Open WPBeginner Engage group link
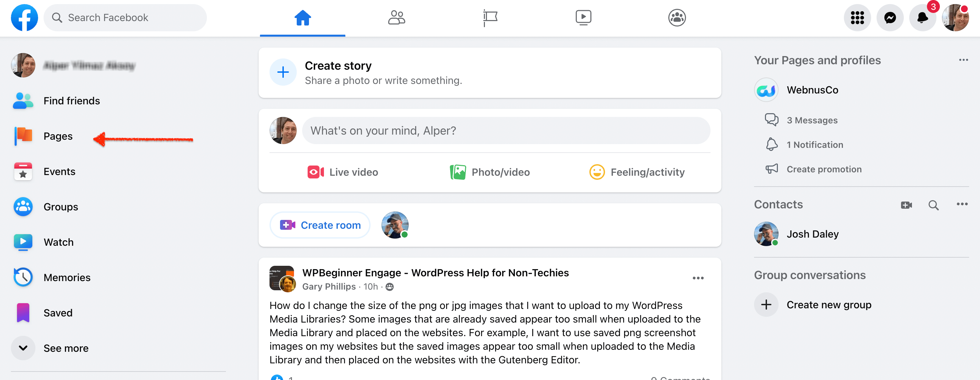Image resolution: width=980 pixels, height=380 pixels. point(436,273)
